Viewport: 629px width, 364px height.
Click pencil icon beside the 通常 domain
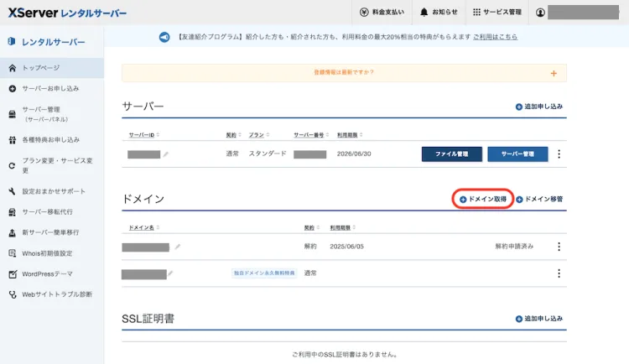170,273
